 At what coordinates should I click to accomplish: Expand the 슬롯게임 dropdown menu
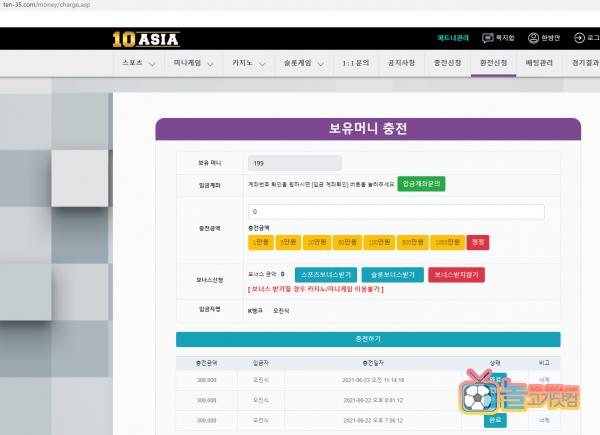(x=305, y=63)
